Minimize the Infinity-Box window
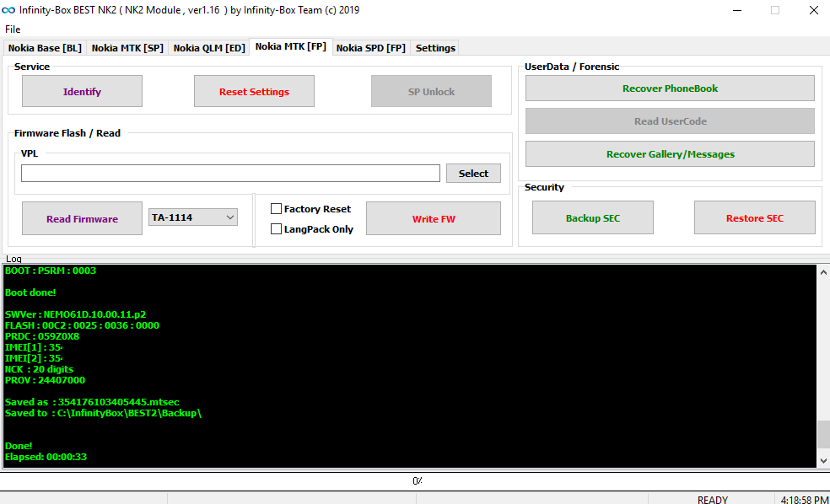 pyautogui.click(x=737, y=10)
